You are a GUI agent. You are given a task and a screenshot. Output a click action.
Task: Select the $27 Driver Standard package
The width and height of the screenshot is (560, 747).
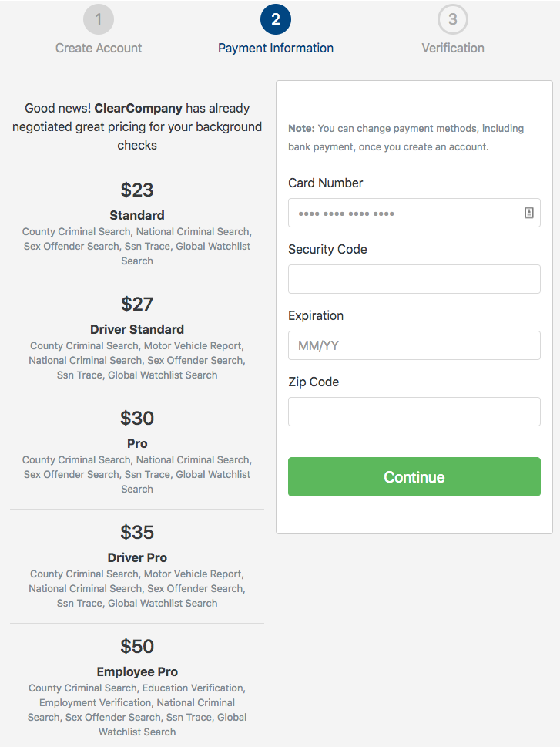137,338
